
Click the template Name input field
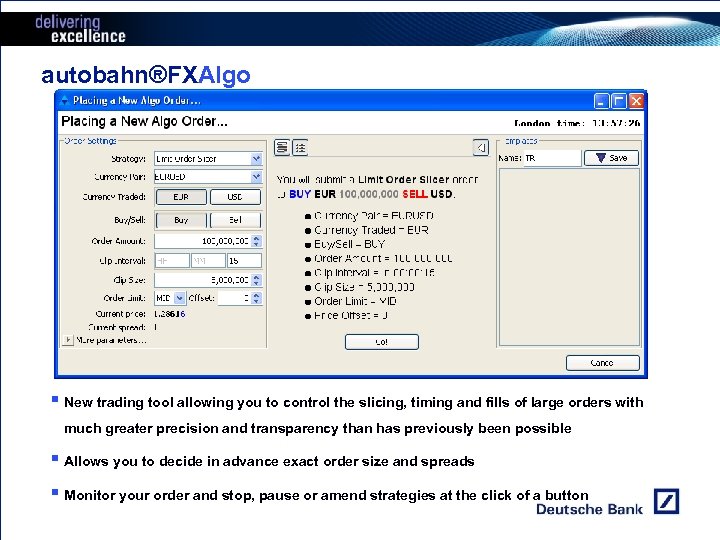552,158
